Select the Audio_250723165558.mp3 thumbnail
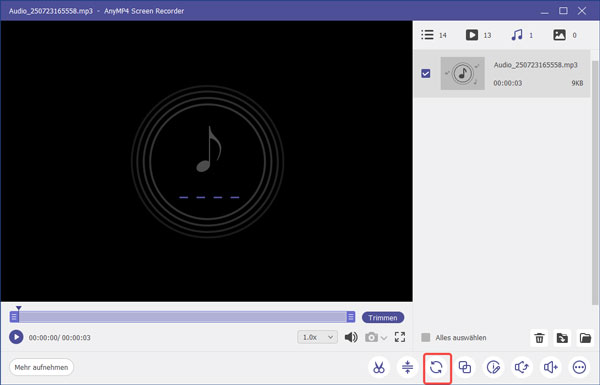The height and width of the screenshot is (385, 600). point(462,73)
